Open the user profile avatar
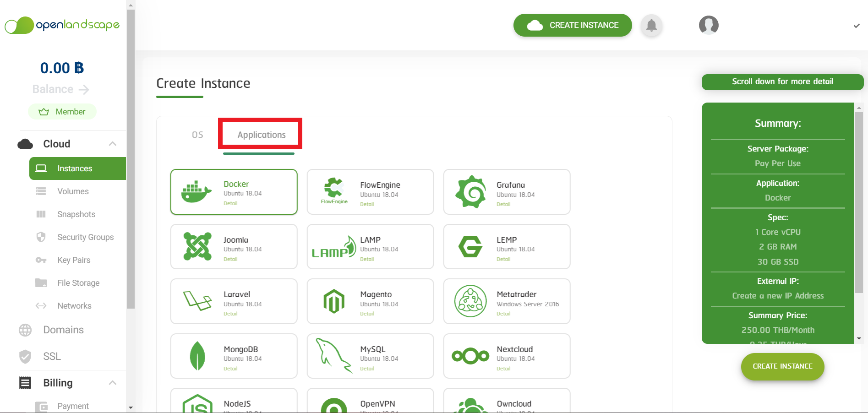The image size is (868, 413). tap(709, 25)
